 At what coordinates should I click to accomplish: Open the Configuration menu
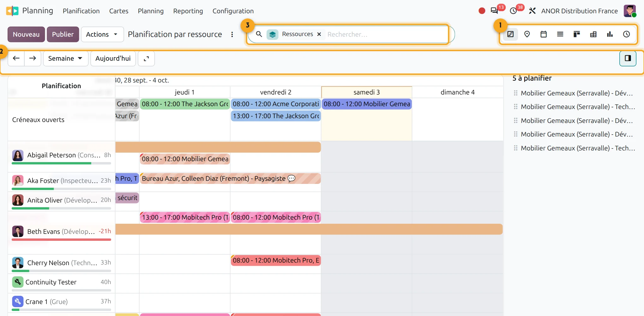tap(233, 11)
